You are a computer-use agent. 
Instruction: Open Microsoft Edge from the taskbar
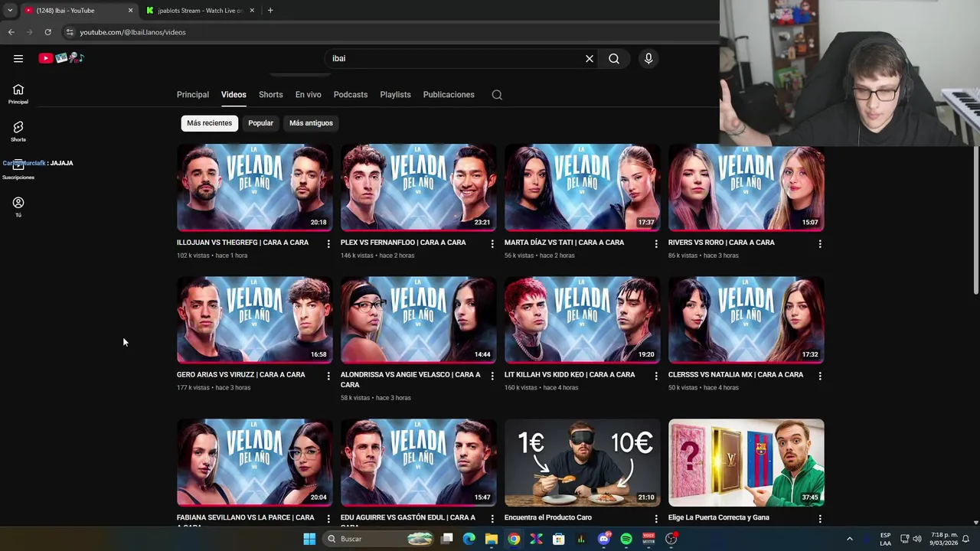pos(469,539)
